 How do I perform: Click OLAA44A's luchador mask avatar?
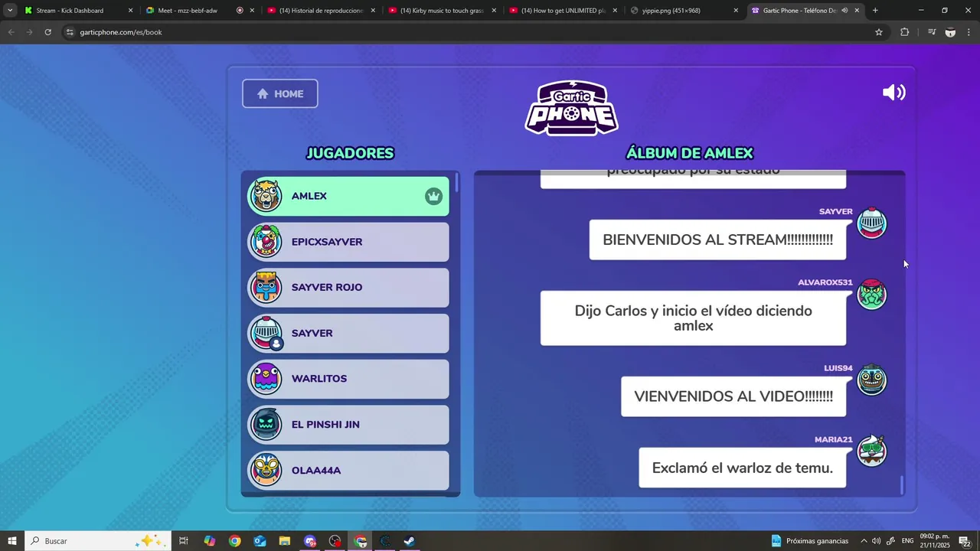266,470
